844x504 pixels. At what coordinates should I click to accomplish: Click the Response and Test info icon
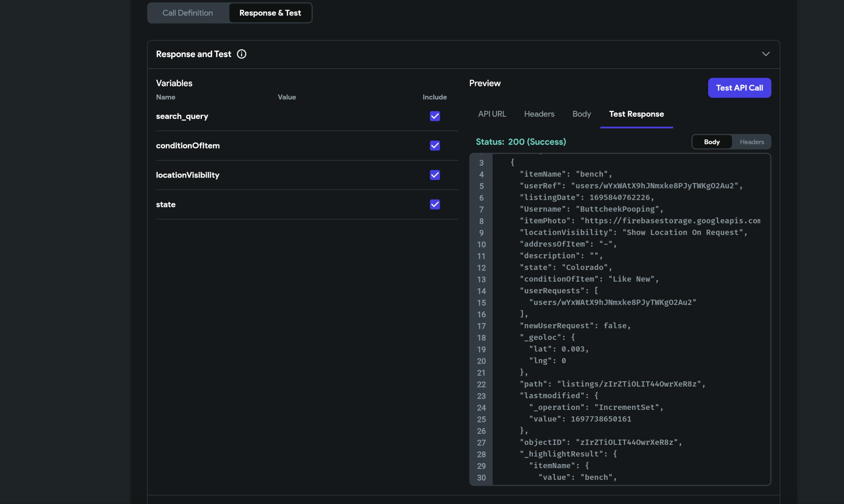[242, 54]
